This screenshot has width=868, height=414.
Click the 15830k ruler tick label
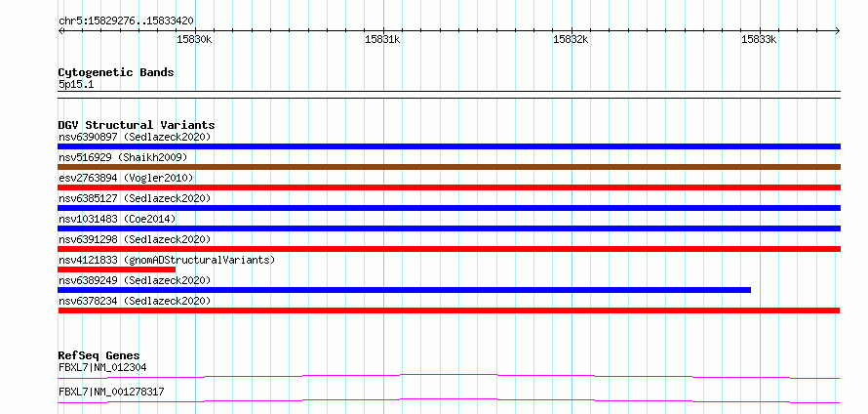(x=194, y=39)
